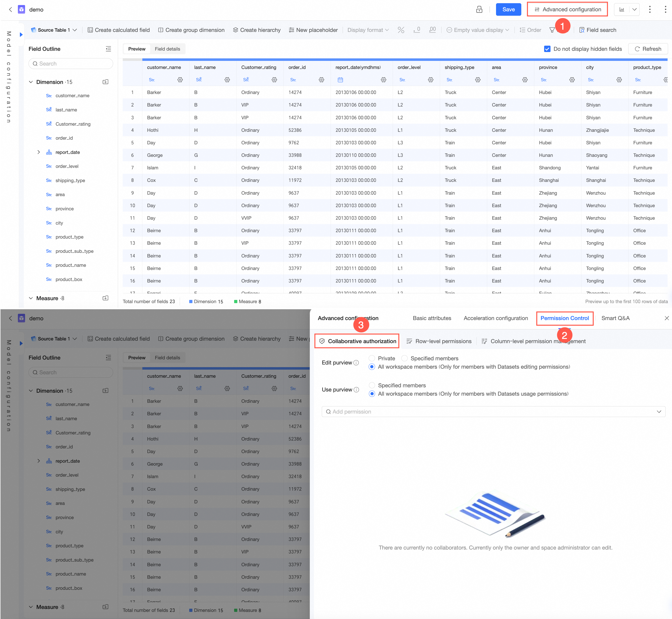The image size is (672, 619).
Task: Select Specified members under Use purview
Action: [x=372, y=386]
